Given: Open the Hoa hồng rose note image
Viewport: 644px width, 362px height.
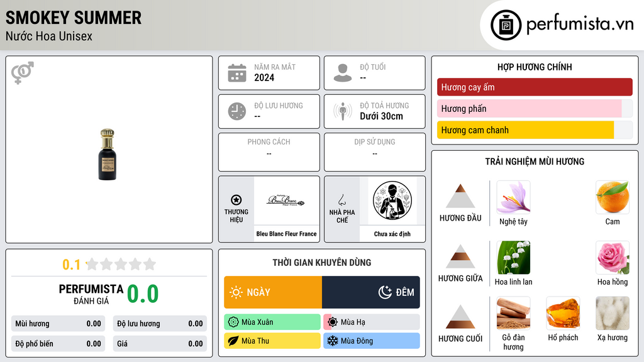Looking at the screenshot, I should [613, 258].
